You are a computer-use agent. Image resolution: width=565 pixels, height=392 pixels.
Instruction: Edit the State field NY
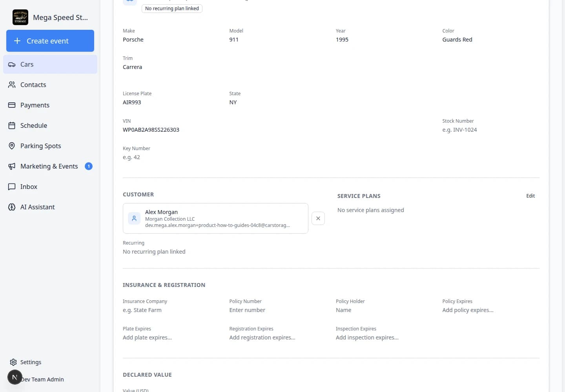[233, 102]
